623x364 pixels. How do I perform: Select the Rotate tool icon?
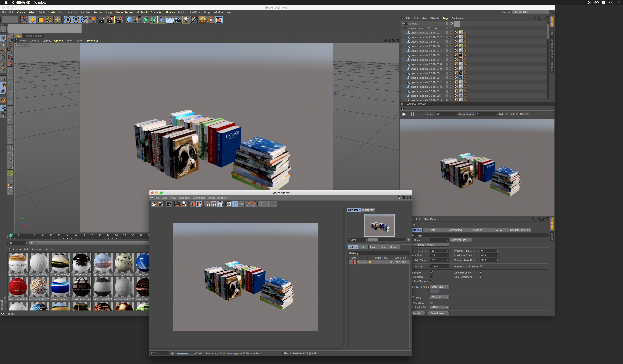click(49, 20)
